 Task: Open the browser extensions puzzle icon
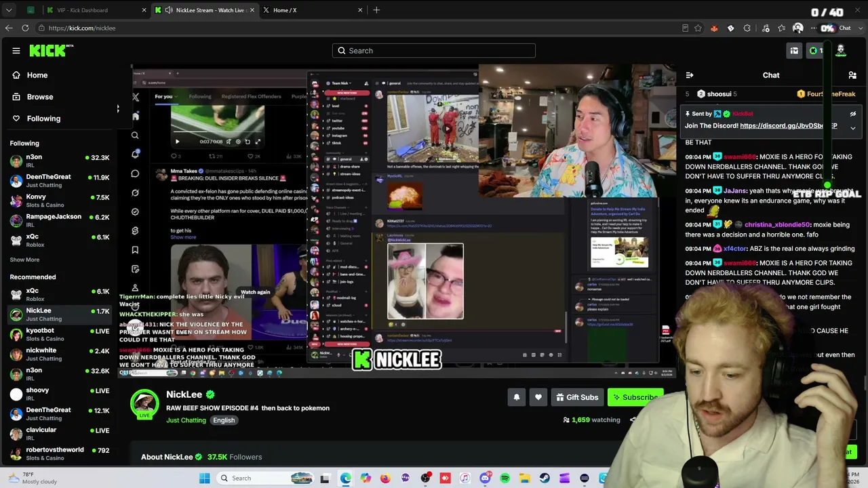[x=747, y=28]
